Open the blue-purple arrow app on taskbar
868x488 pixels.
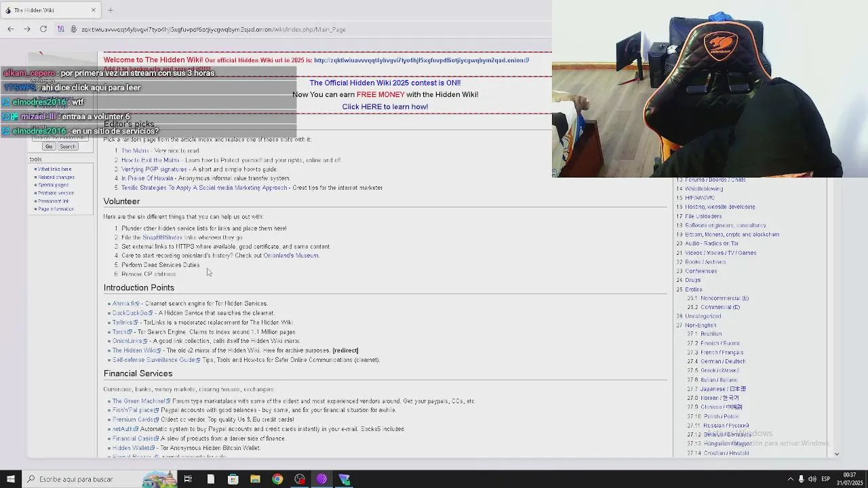click(344, 479)
